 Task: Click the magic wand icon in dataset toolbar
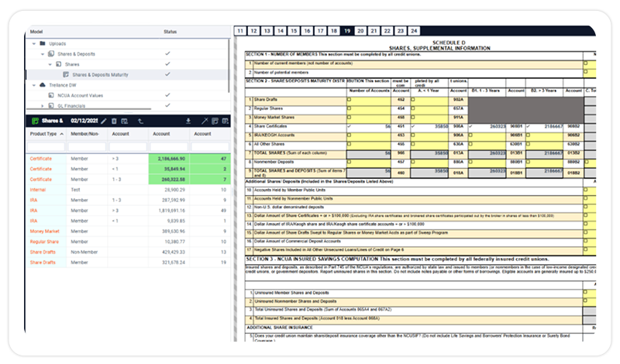(x=205, y=121)
